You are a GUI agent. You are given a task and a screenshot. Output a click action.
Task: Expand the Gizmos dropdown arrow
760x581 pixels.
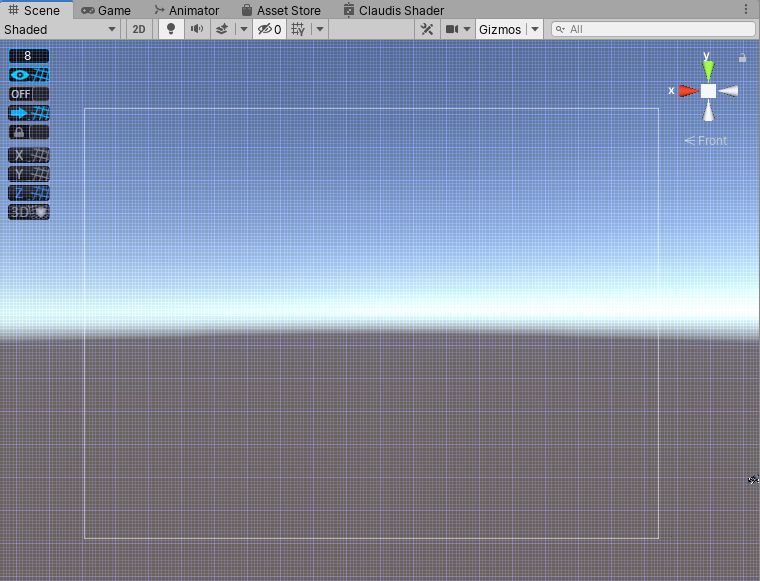point(535,29)
